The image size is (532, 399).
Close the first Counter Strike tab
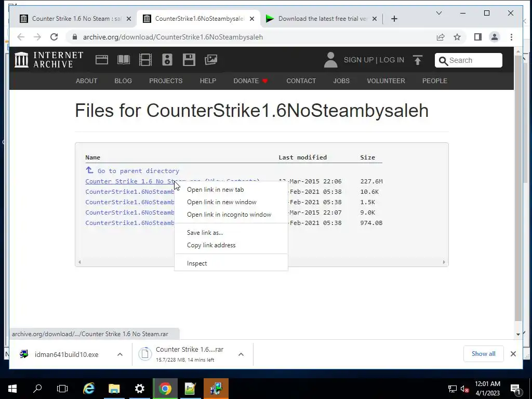[129, 19]
